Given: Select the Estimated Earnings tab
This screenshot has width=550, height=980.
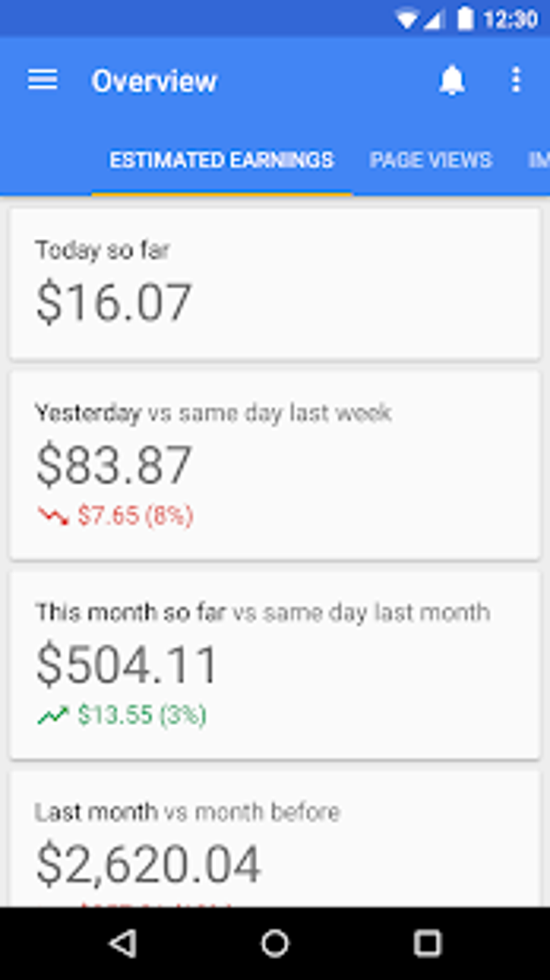Looking at the screenshot, I should [222, 160].
